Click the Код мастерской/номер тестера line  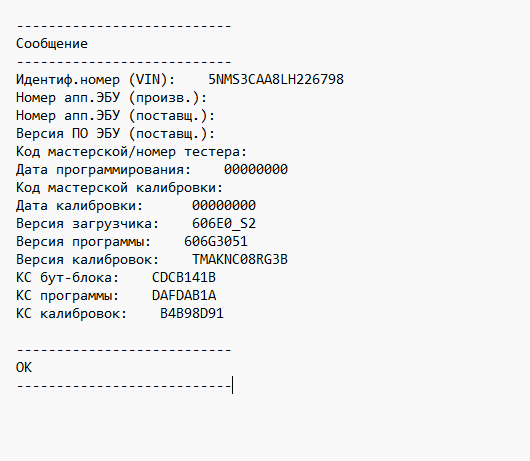(131, 152)
